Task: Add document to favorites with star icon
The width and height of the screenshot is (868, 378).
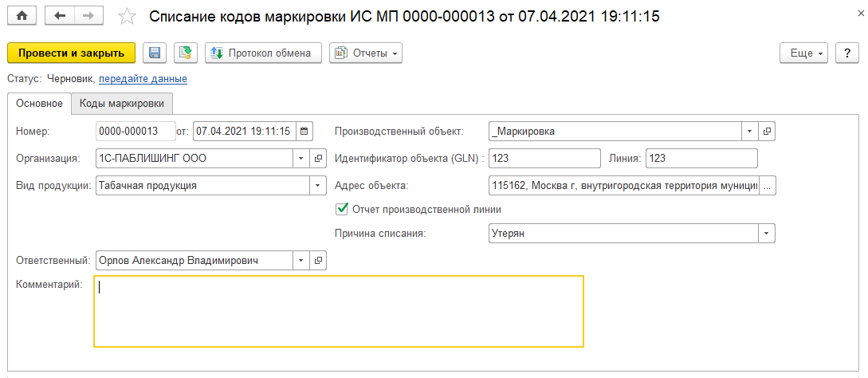Action: tap(127, 16)
